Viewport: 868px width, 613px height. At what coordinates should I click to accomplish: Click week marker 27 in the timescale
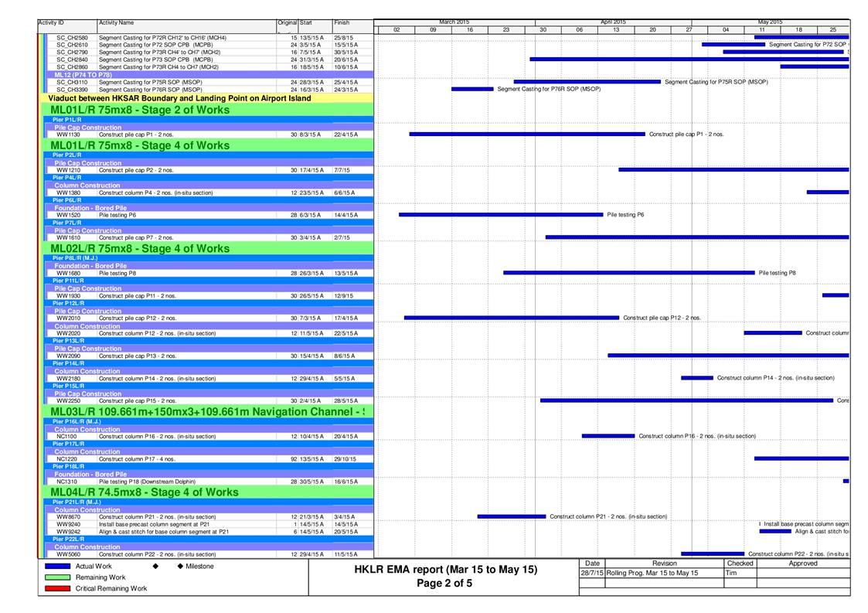pos(689,30)
